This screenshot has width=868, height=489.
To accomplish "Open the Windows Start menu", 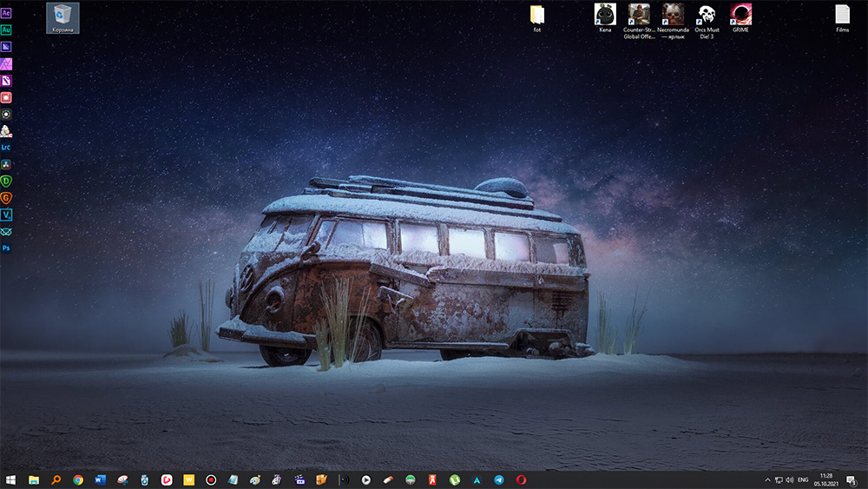I will pyautogui.click(x=10, y=480).
